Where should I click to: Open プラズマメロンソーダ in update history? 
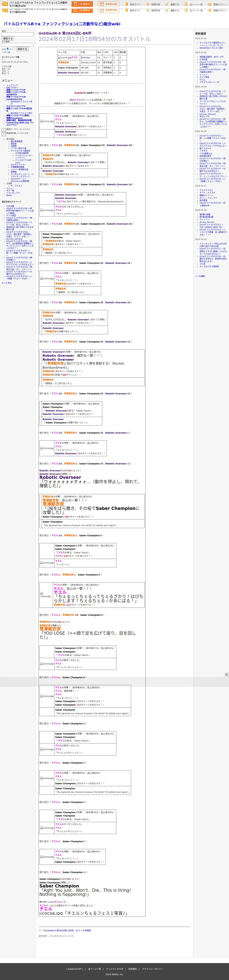209,82
